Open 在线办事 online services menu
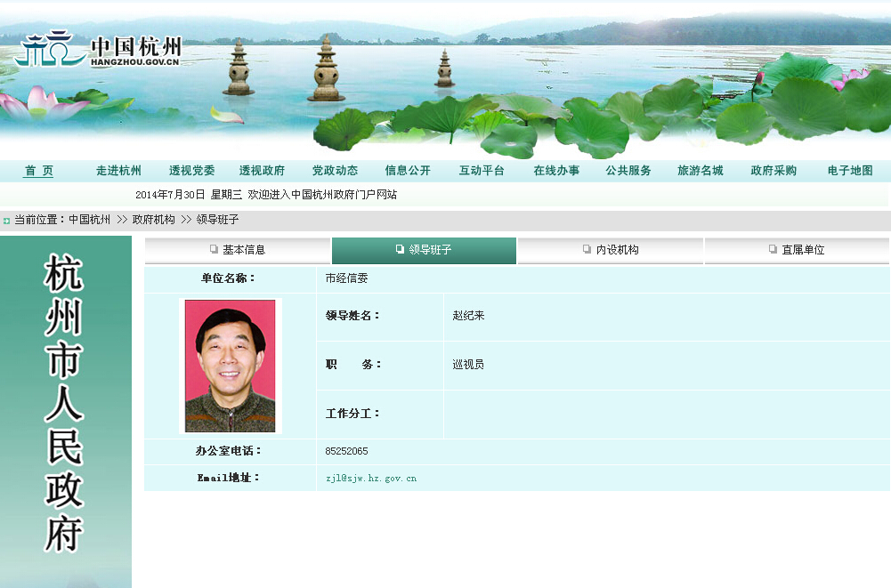This screenshot has width=891, height=588. 556,171
